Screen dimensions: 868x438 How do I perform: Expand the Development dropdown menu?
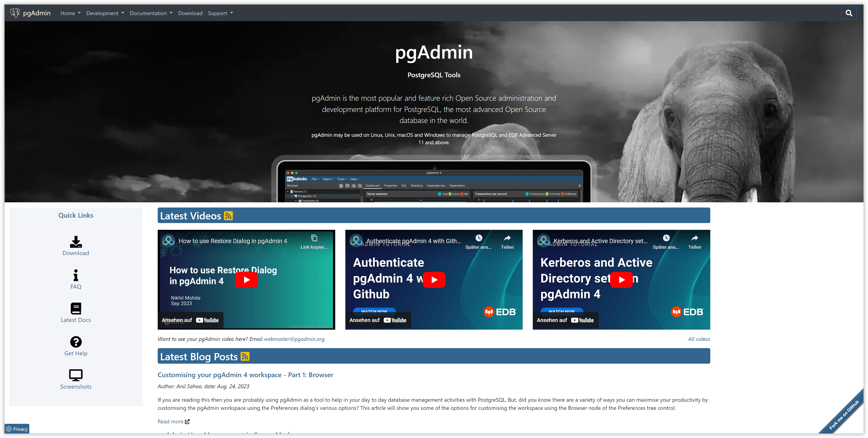click(105, 13)
